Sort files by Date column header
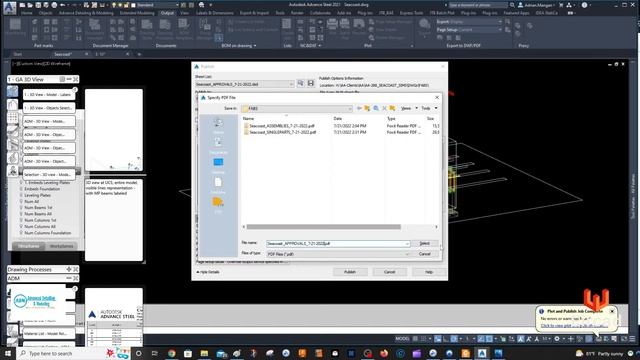The width and height of the screenshot is (640, 360). (338, 118)
